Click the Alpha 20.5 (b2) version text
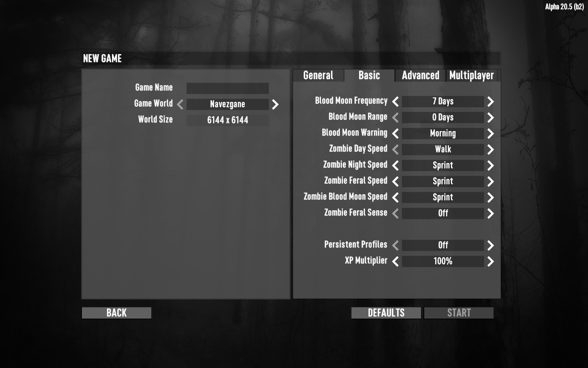 click(x=564, y=7)
